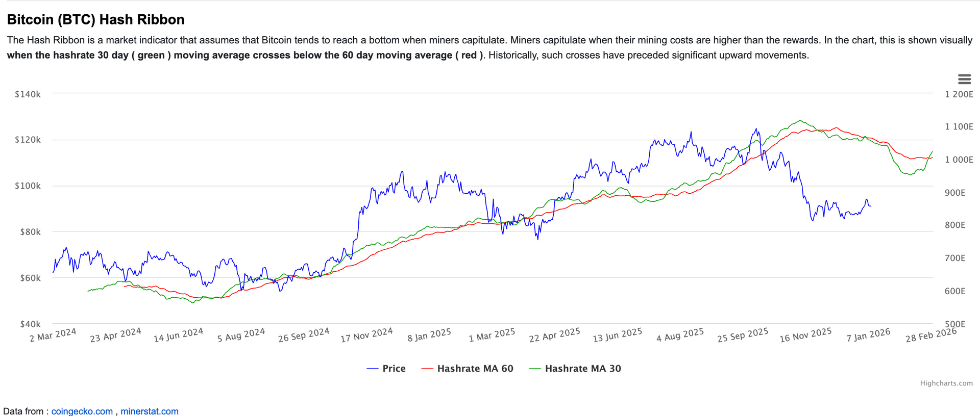
Task: Hide the Hashrate MA 60 series label
Action: click(475, 369)
